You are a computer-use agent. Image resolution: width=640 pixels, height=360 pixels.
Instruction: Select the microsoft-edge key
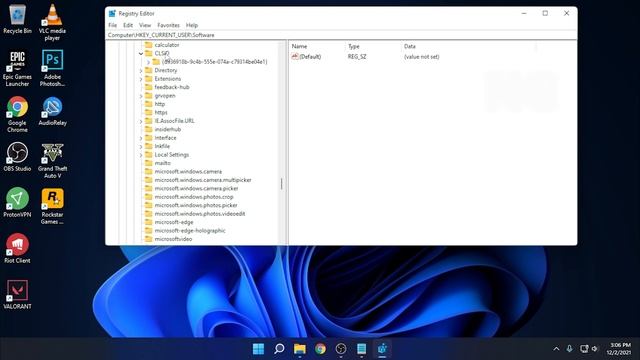click(174, 222)
